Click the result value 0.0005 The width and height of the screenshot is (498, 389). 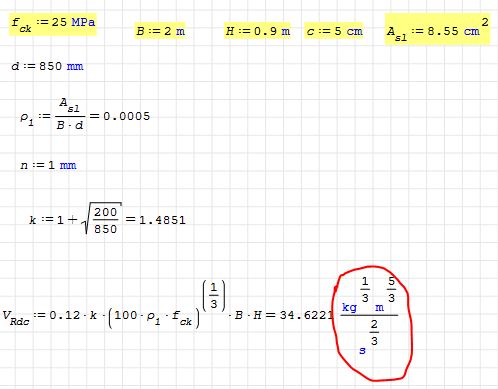pos(127,116)
